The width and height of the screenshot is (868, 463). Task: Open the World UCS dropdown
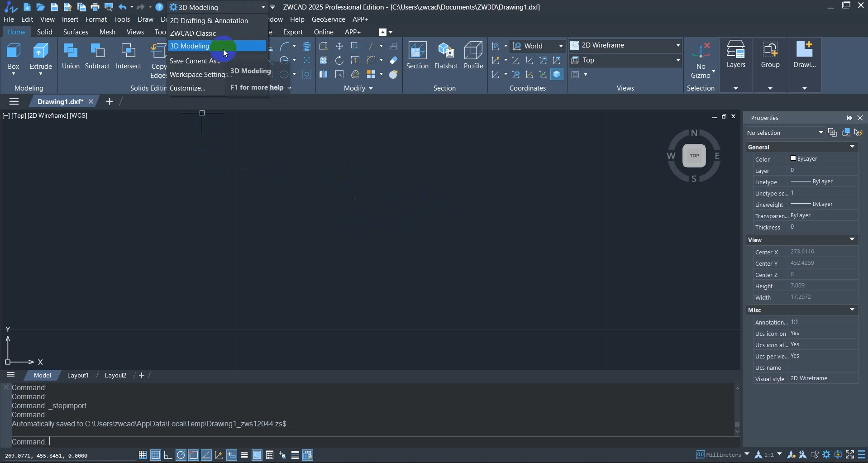click(x=538, y=46)
